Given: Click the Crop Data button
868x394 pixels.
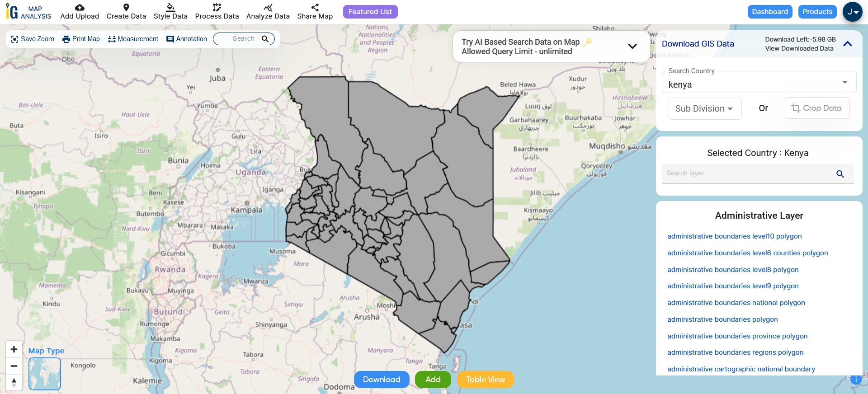Looking at the screenshot, I should (817, 108).
